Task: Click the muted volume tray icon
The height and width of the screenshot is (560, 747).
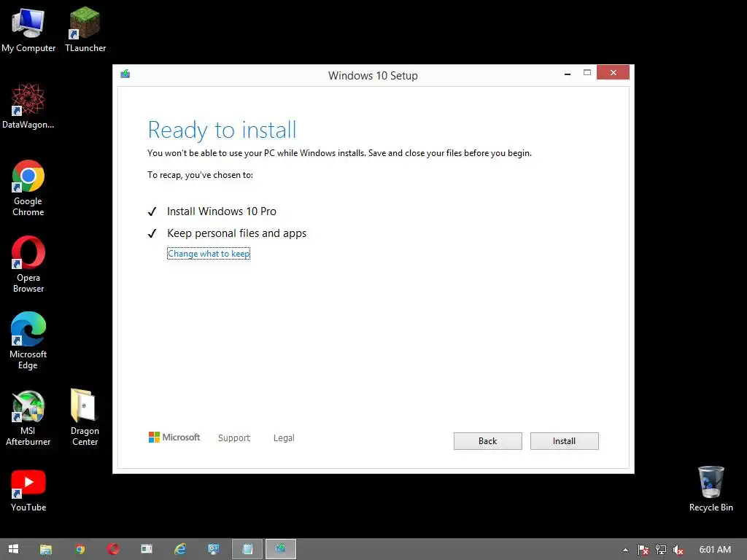Action: [x=678, y=550]
